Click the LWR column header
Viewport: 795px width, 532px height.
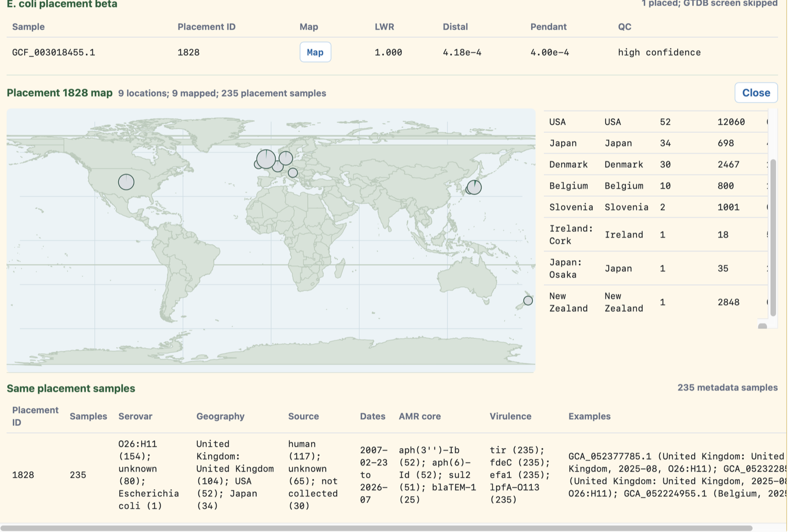coord(384,27)
